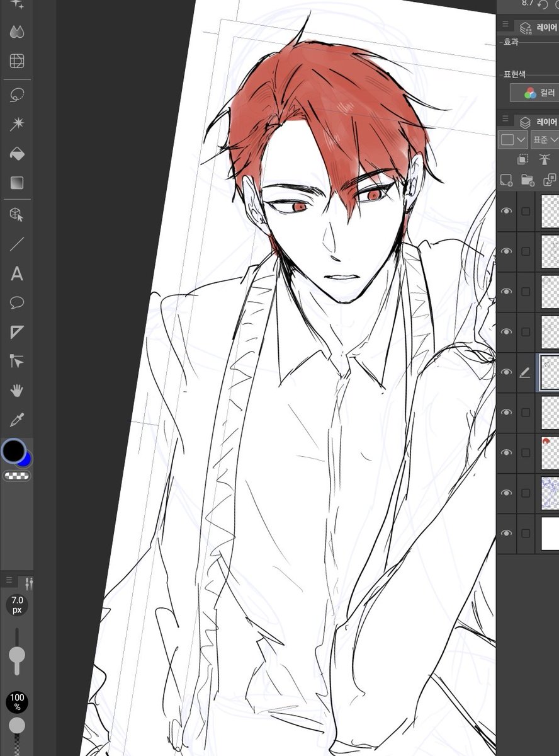Select the Decoration sparkle tool
This screenshot has width=559, height=756.
tap(17, 4)
